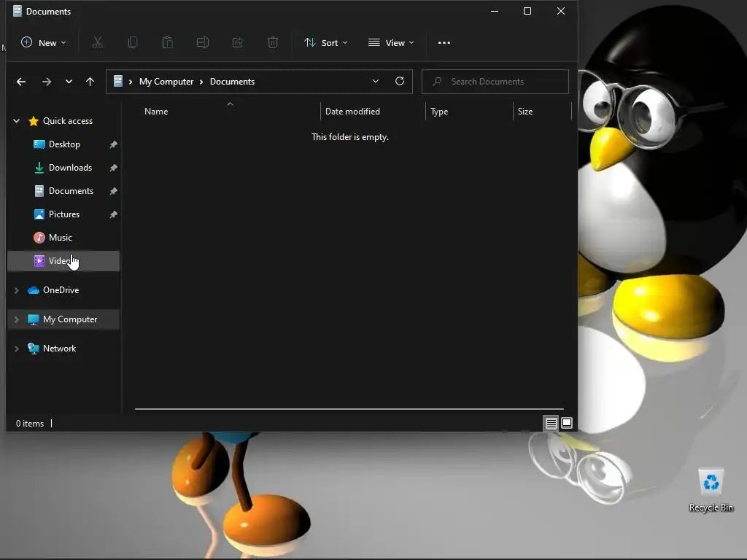
Task: Switch to details view layout
Action: click(551, 423)
